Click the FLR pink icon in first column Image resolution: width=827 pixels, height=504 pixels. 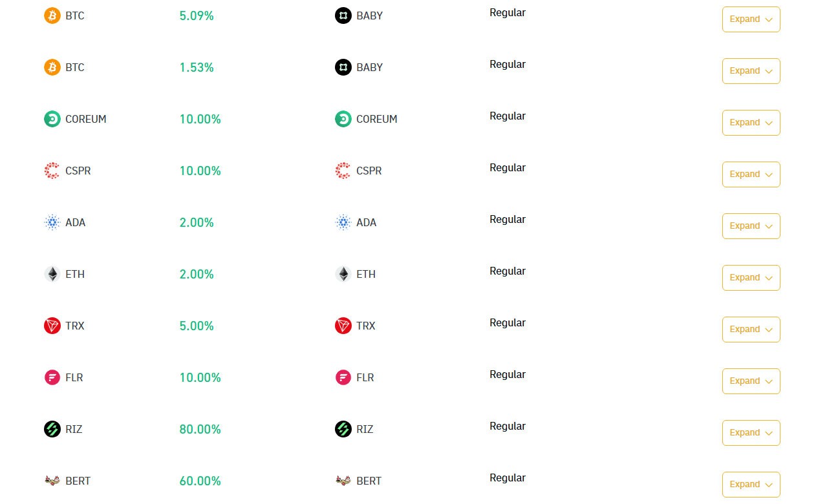(x=52, y=377)
